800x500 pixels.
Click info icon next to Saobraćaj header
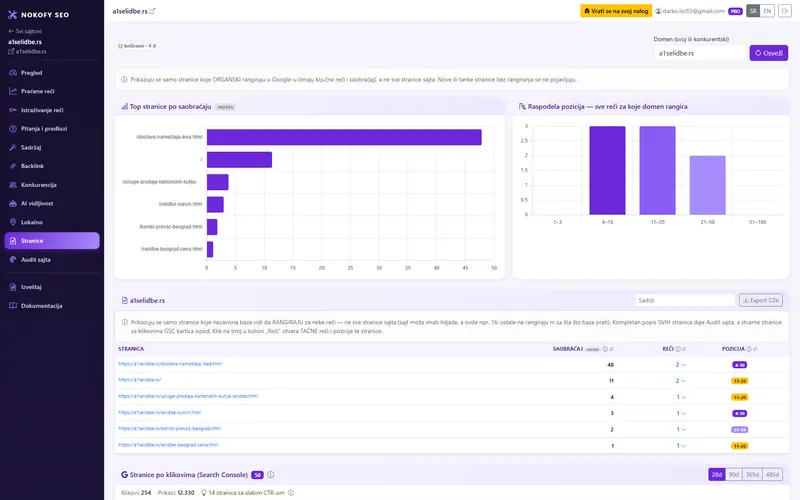point(605,349)
